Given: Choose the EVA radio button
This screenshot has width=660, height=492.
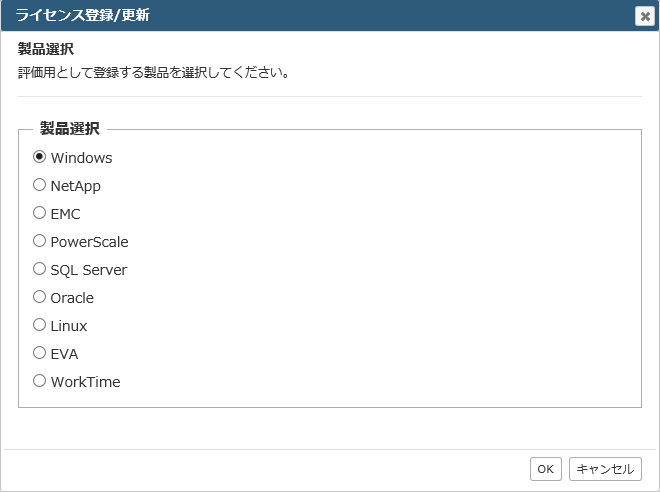Looking at the screenshot, I should [x=39, y=353].
